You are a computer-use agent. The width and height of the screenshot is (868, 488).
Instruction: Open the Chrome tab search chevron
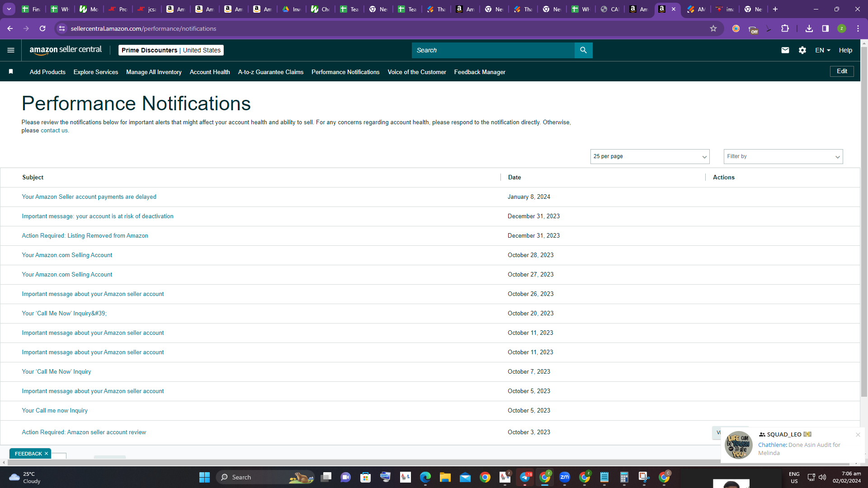[9, 9]
